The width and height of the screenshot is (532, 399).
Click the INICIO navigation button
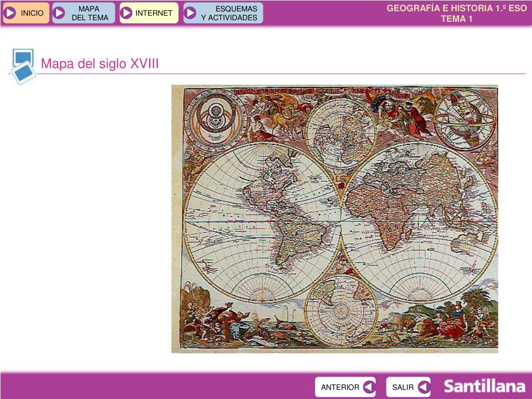(x=26, y=13)
